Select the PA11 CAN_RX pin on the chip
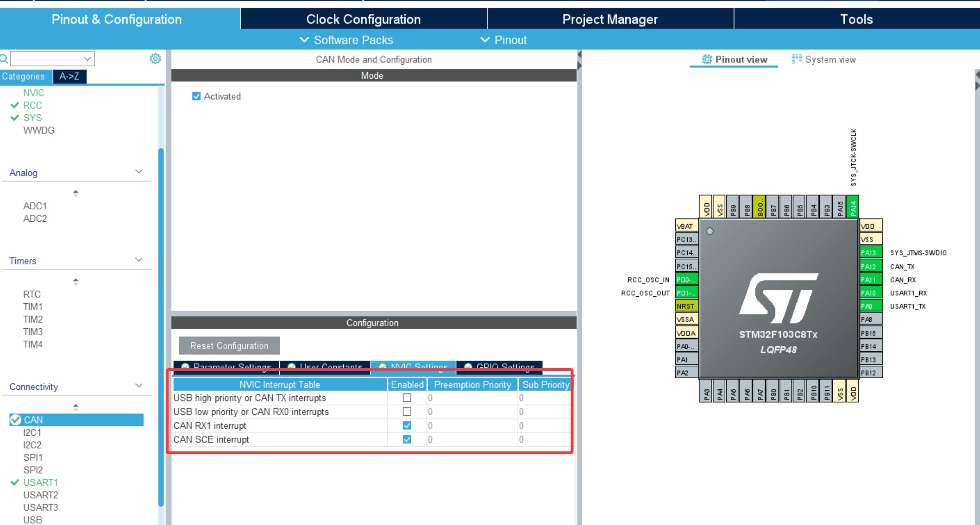This screenshot has width=980, height=525. 871,280
